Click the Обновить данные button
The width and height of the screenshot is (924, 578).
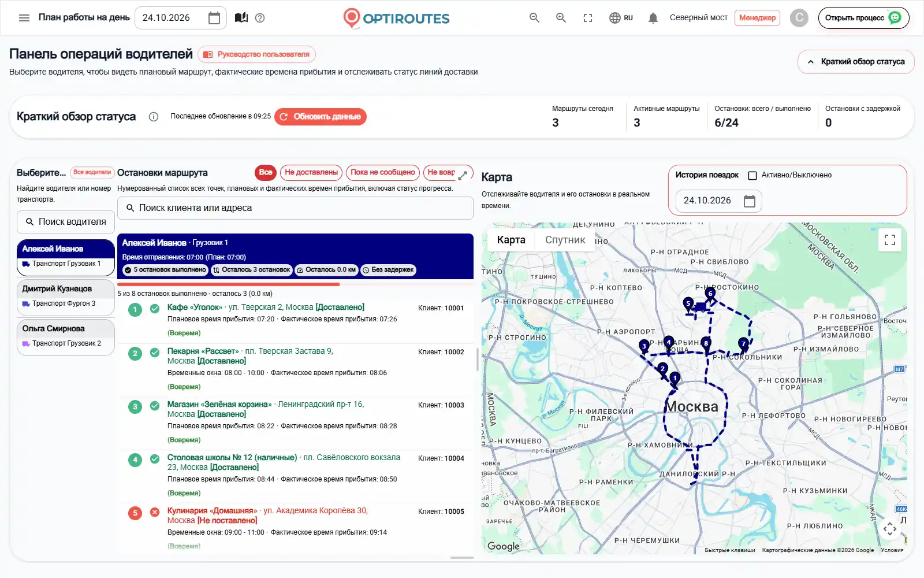321,117
